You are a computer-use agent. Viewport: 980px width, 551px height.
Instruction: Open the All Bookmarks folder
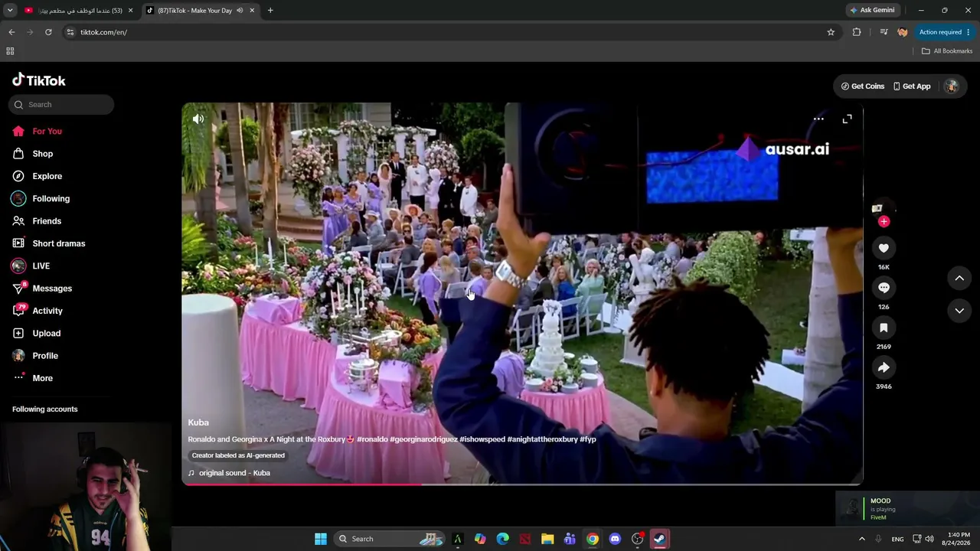[947, 51]
